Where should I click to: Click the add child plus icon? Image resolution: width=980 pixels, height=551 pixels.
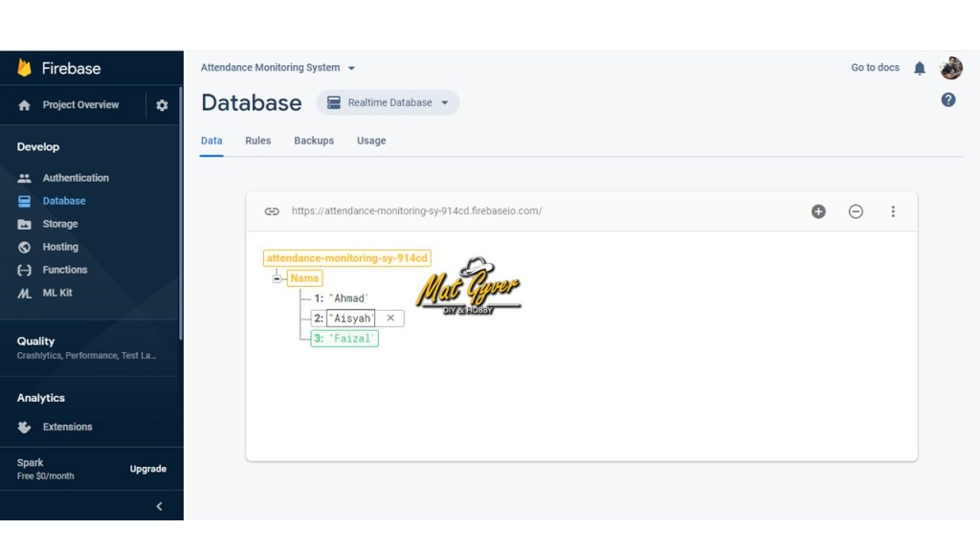[x=818, y=211]
